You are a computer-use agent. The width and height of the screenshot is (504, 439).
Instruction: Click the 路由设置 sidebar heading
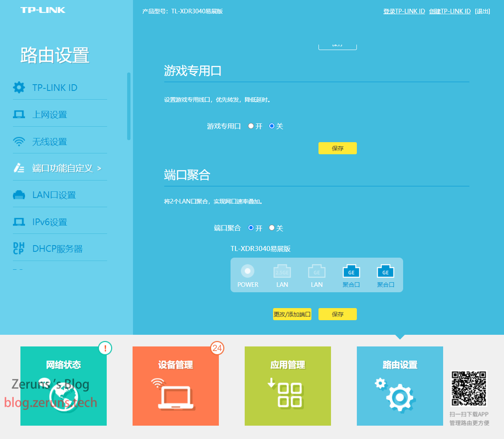pyautogui.click(x=55, y=55)
